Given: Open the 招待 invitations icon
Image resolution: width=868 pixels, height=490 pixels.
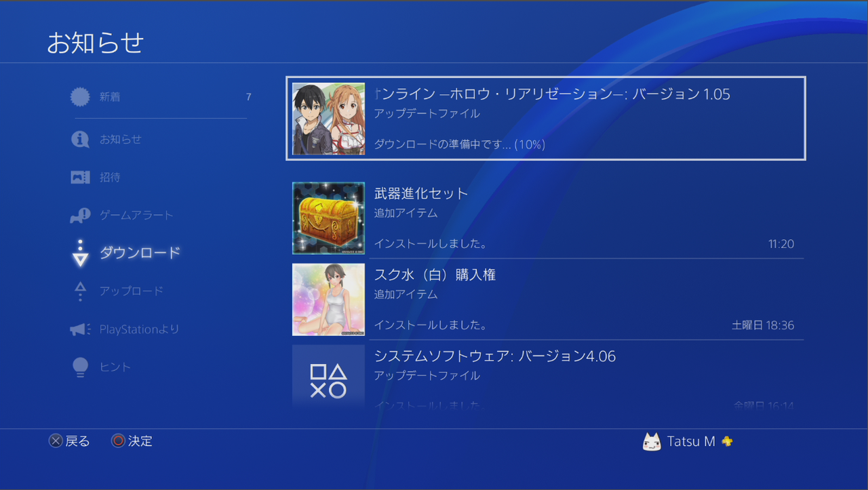Looking at the screenshot, I should (80, 178).
